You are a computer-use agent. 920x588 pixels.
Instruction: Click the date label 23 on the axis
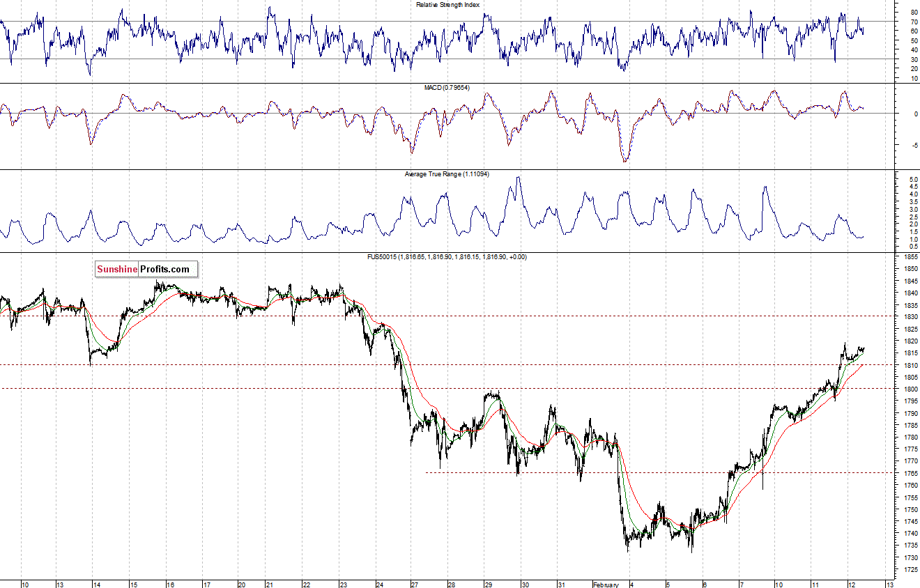click(x=343, y=584)
